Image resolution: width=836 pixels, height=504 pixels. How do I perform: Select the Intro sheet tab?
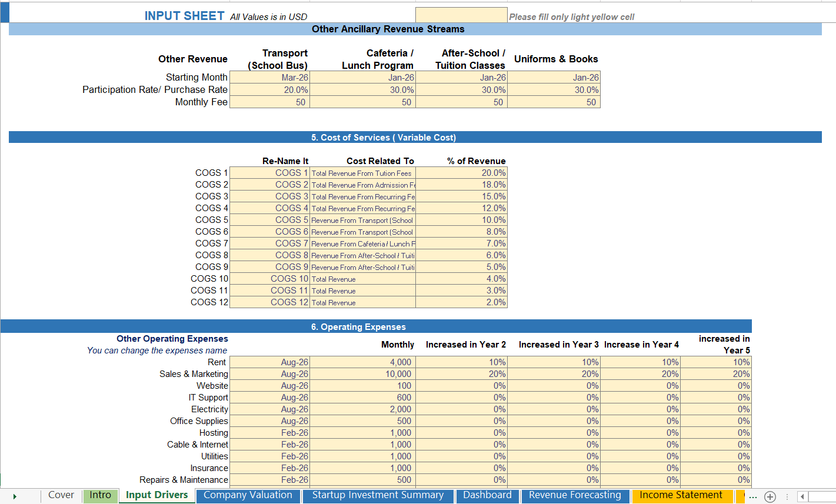pos(100,496)
